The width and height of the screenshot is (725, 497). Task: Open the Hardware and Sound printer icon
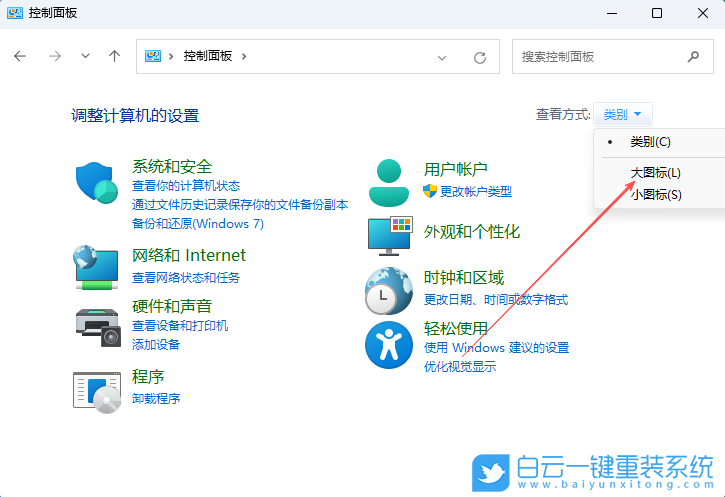click(x=98, y=327)
